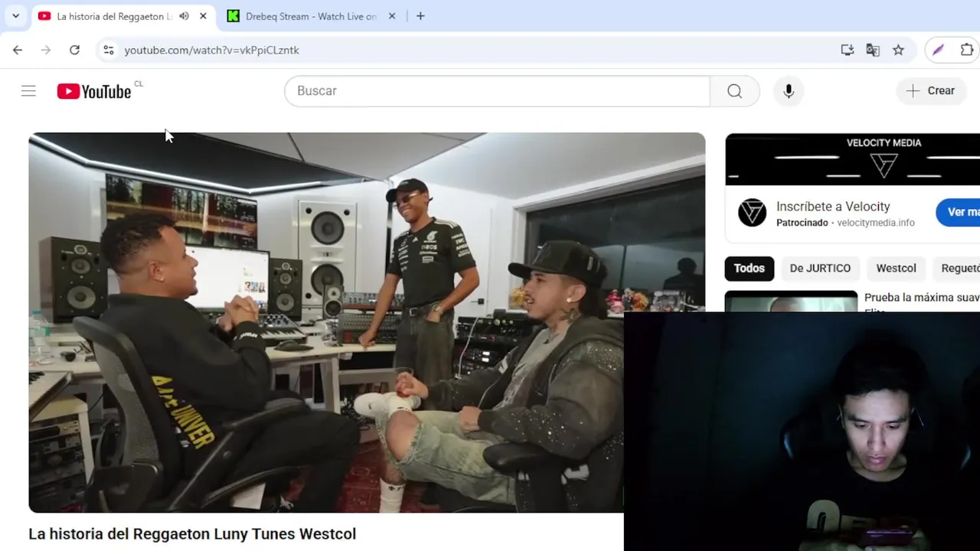This screenshot has width=980, height=551.
Task: Close the YouTube Reggaeton tab
Action: [203, 16]
